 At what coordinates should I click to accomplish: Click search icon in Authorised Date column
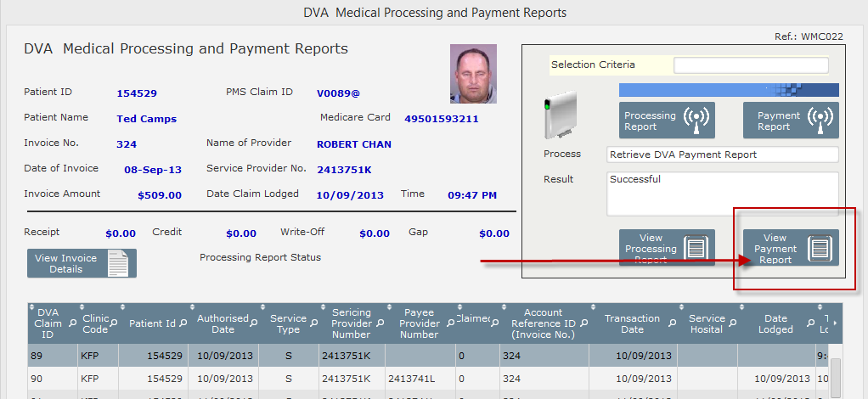point(254,322)
